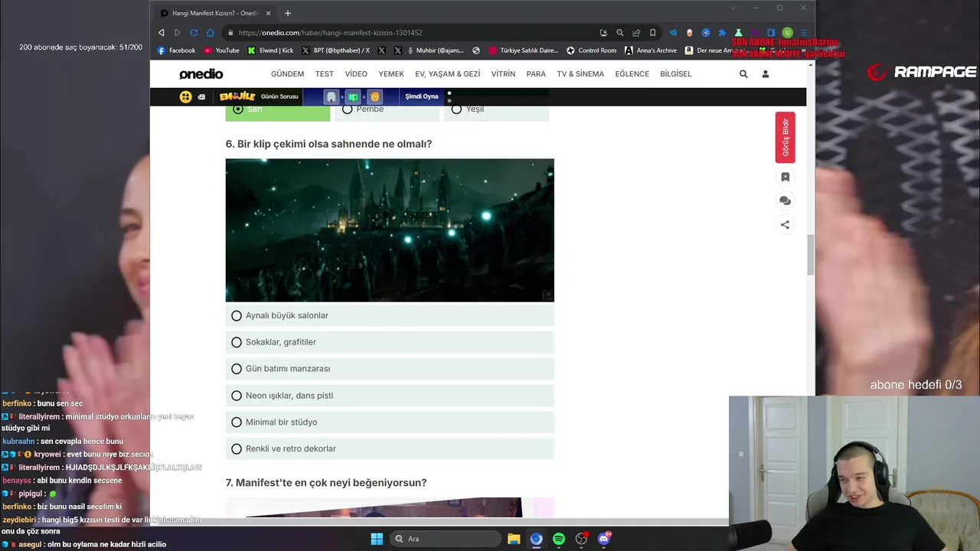
Task: Select the Renkli ve retro dekorlar answer
Action: (390, 448)
